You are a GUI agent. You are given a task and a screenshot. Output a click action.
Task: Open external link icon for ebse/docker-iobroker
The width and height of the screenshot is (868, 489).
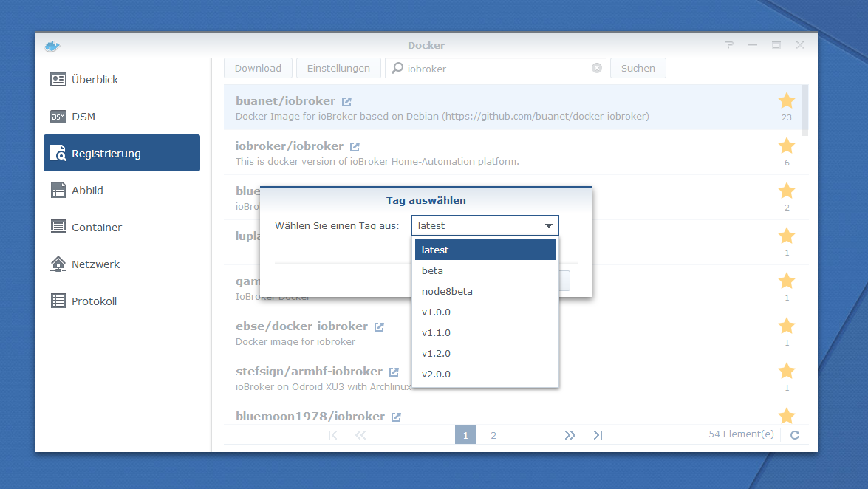(x=379, y=326)
